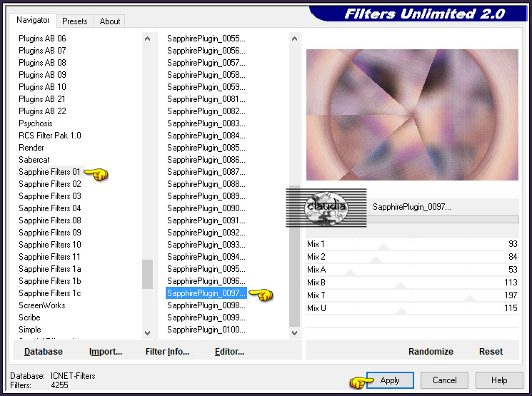Choose SapphirePlugin_0059 in filter list
This screenshot has width=532, height=396.
pos(206,87)
